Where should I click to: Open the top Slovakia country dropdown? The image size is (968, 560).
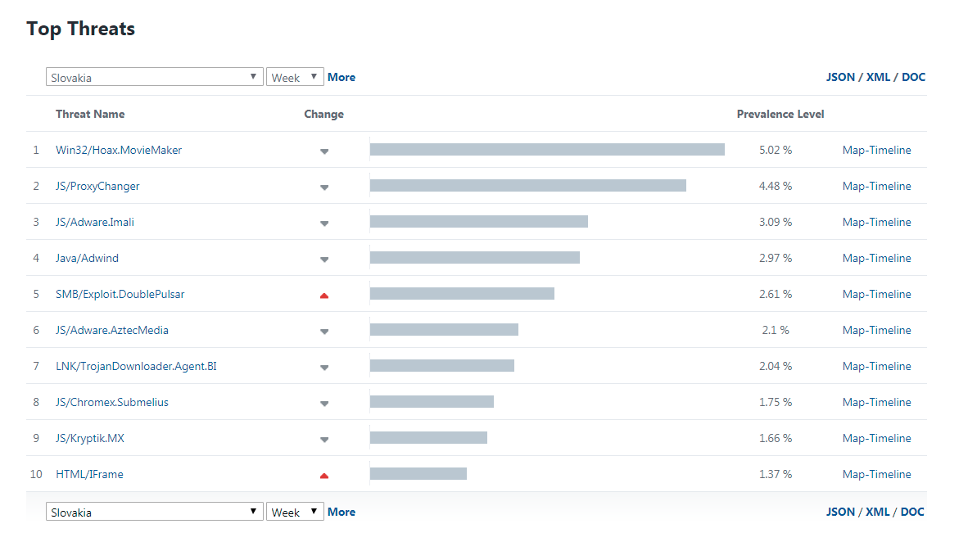154,77
